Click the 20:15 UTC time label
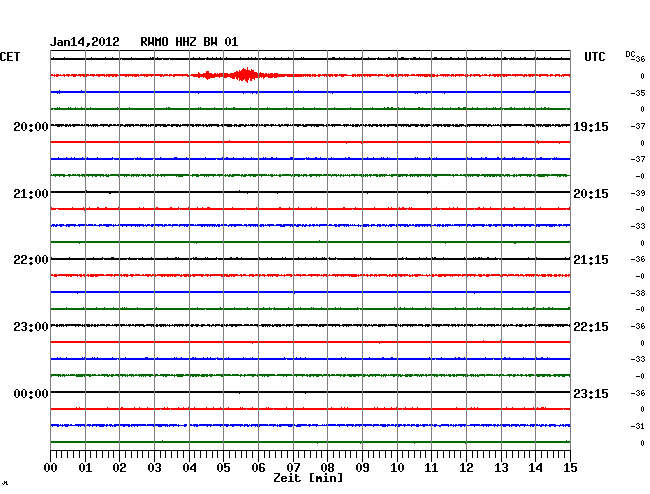 [x=591, y=194]
